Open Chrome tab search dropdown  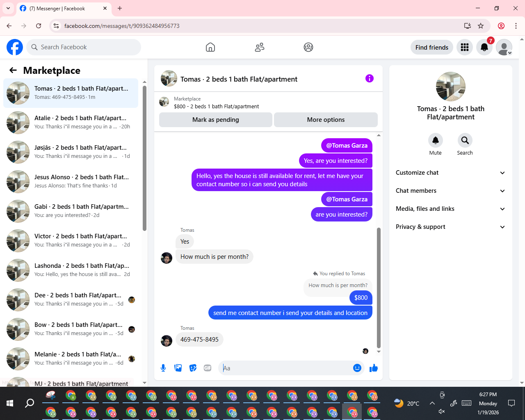pyautogui.click(x=8, y=8)
